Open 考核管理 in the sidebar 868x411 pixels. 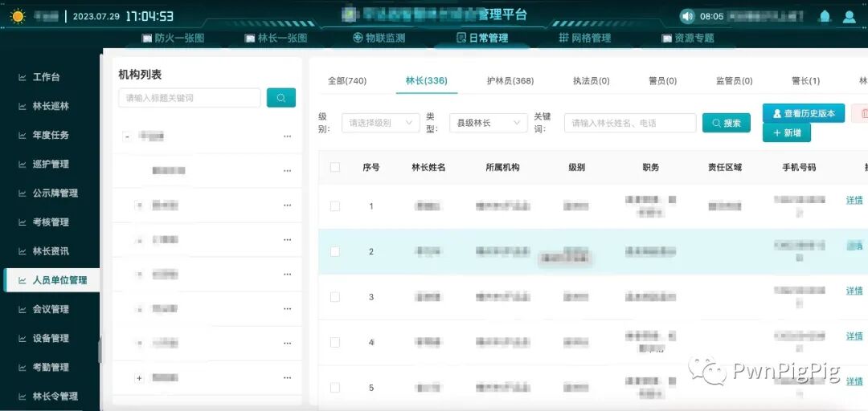coord(51,222)
